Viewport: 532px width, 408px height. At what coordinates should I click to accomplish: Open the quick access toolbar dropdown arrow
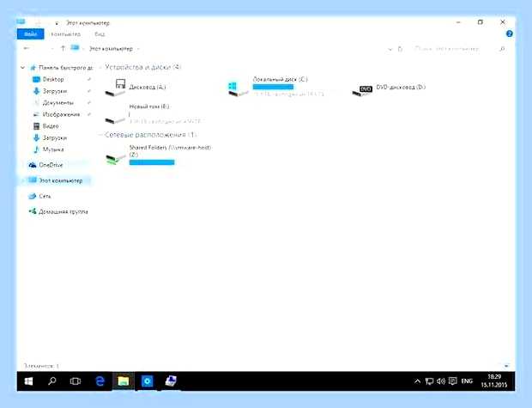pos(57,23)
